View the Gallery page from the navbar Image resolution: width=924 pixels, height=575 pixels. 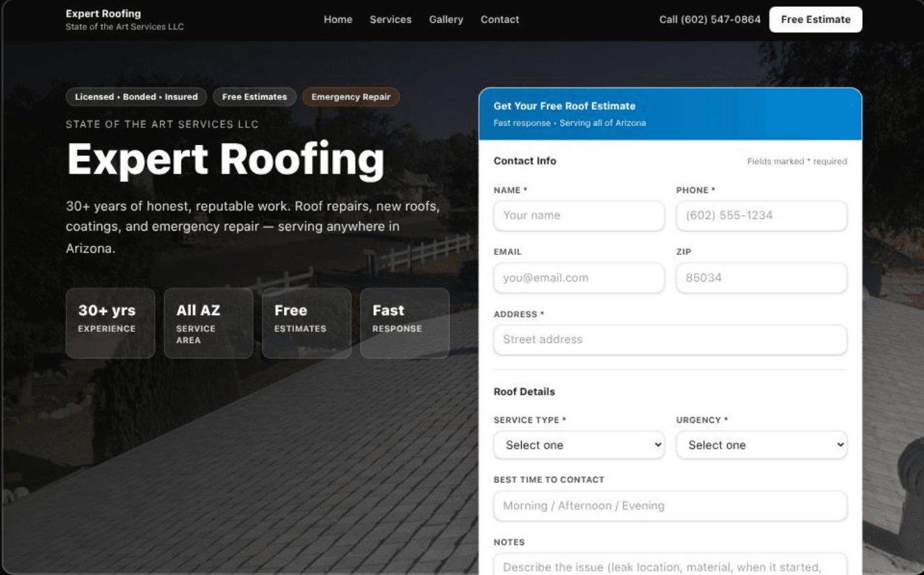click(446, 19)
